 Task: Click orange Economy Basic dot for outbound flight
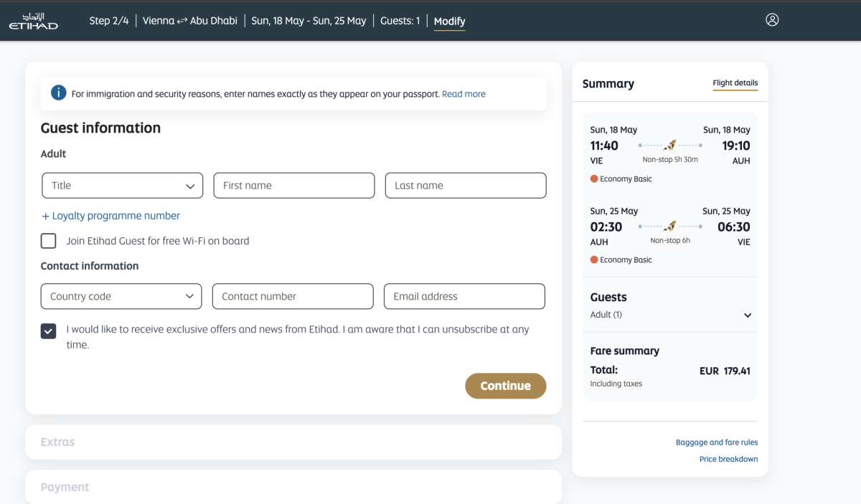(x=594, y=179)
